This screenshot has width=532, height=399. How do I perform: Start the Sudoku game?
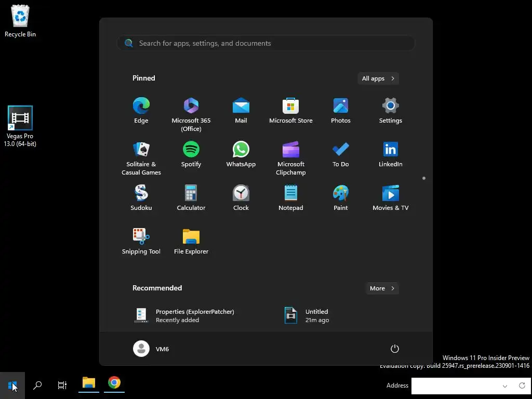point(141,198)
